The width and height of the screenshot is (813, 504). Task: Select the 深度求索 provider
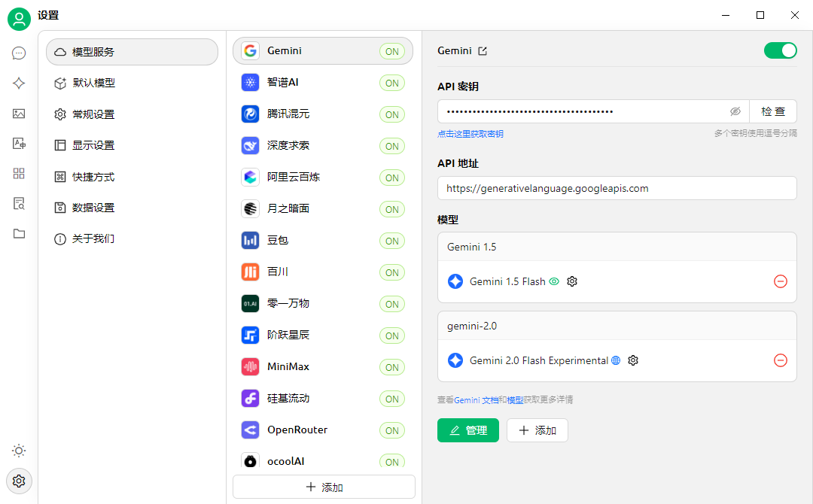point(322,145)
